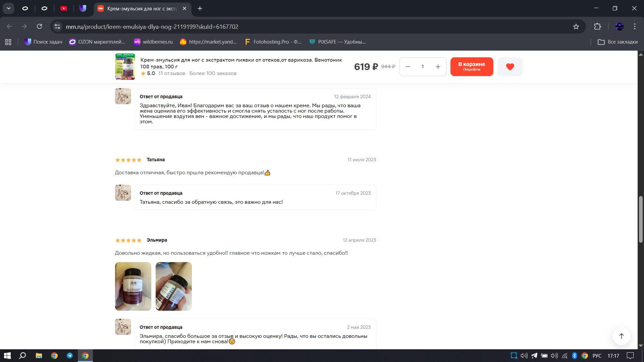Open a new browser tab
Image resolution: width=644 pixels, height=362 pixels.
point(200,8)
